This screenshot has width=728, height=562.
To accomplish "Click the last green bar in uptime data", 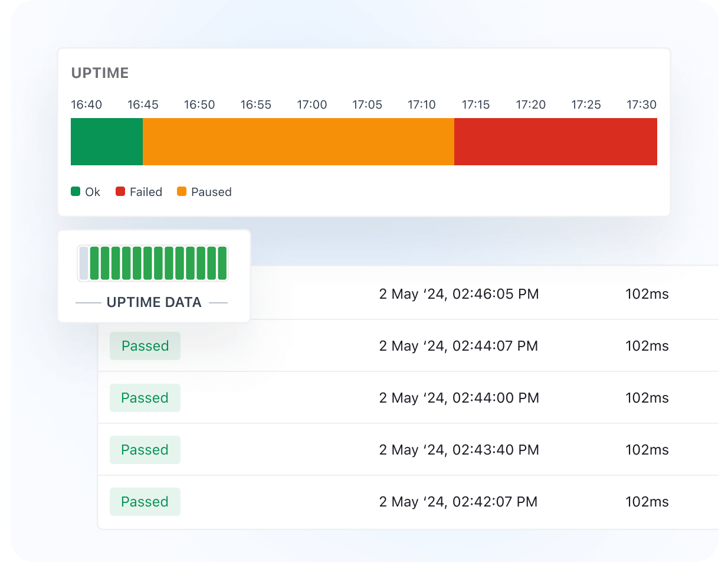I will coord(222,263).
